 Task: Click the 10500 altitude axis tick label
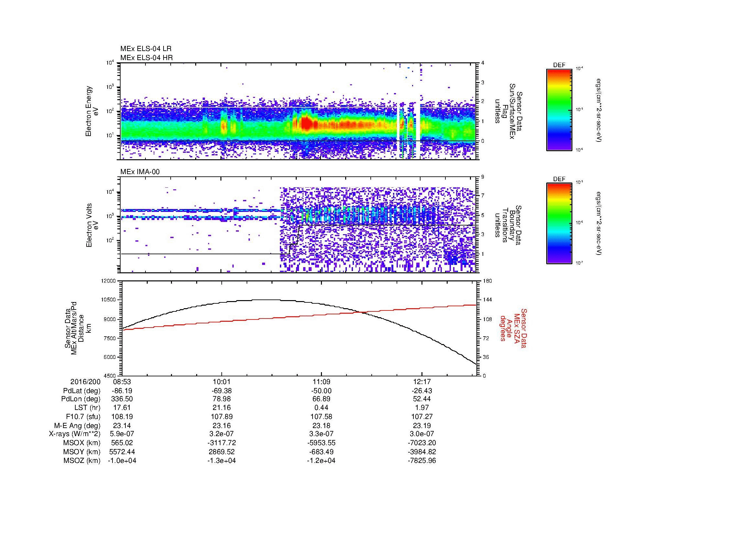coord(109,300)
